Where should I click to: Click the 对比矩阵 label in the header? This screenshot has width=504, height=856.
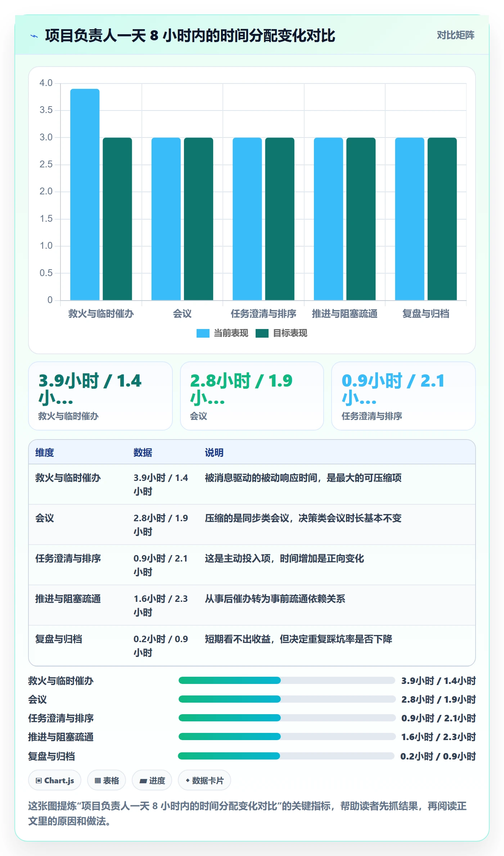(455, 35)
